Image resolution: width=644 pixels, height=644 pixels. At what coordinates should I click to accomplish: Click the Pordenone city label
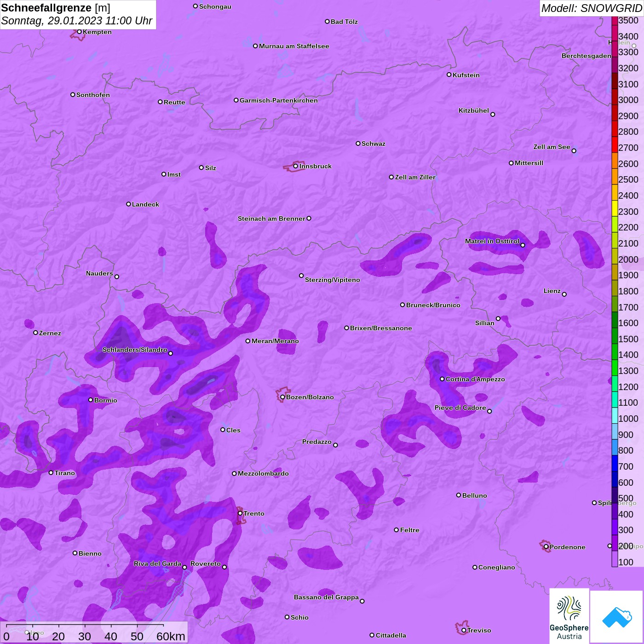568,547
